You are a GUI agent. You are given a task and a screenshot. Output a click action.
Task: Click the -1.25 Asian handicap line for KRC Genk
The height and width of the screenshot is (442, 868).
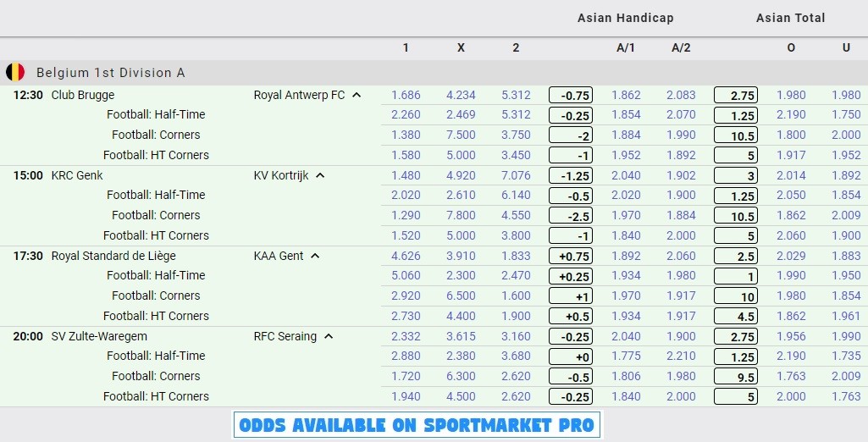(x=571, y=176)
